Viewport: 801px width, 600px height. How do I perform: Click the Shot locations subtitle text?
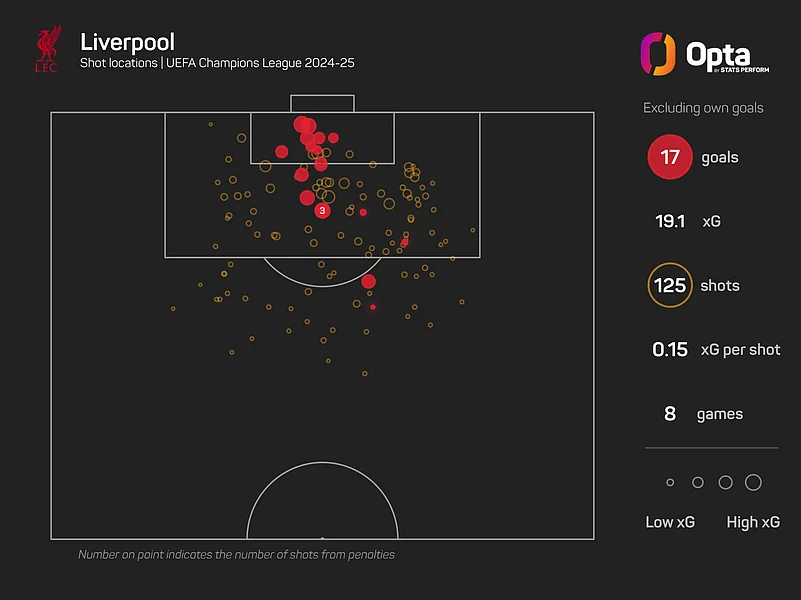(x=217, y=64)
